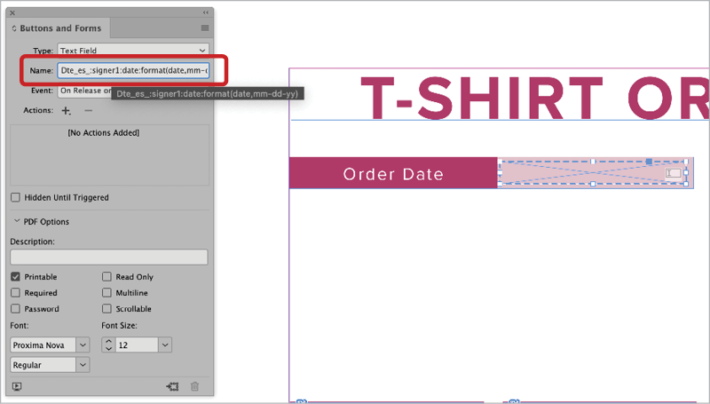Add a new action with plus icon
710x404 pixels.
[66, 111]
